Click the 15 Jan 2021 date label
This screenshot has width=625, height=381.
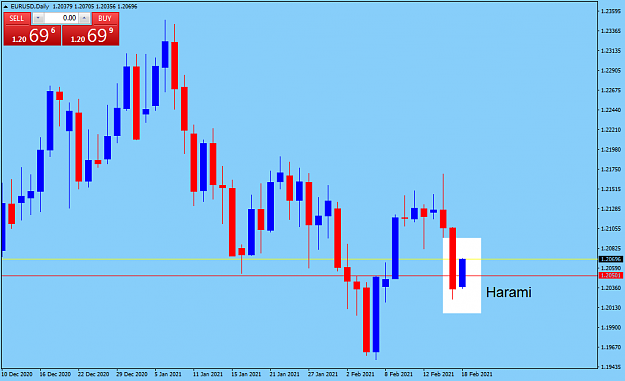246,374
